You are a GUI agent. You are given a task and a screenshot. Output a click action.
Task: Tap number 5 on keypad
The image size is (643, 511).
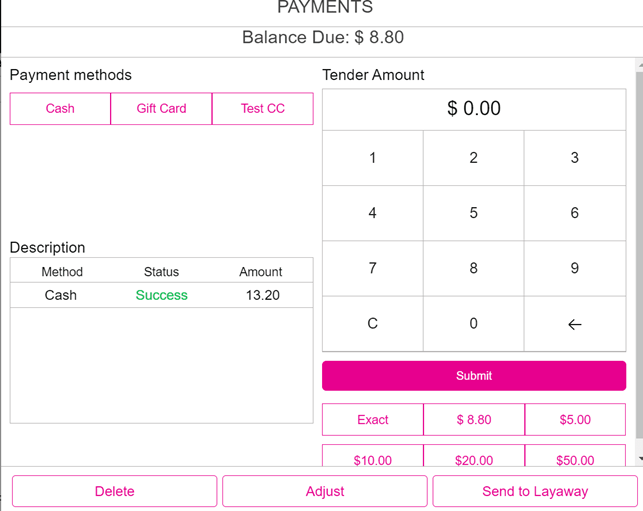pyautogui.click(x=473, y=213)
